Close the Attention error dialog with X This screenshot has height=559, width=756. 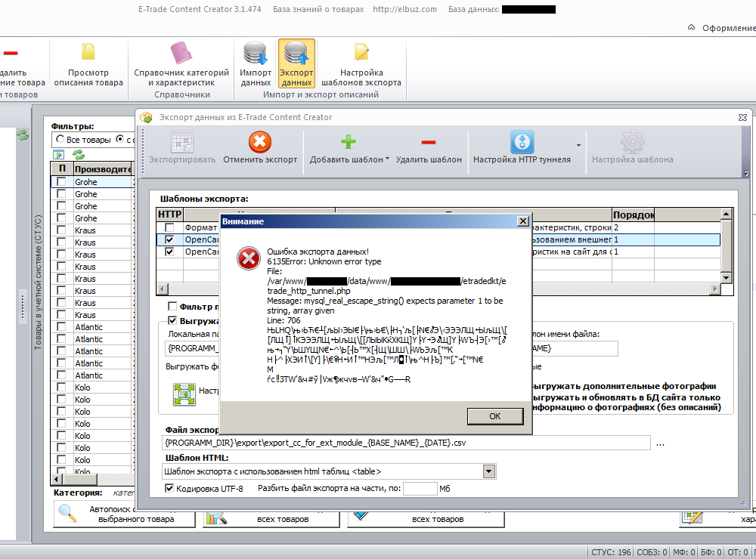click(x=522, y=221)
